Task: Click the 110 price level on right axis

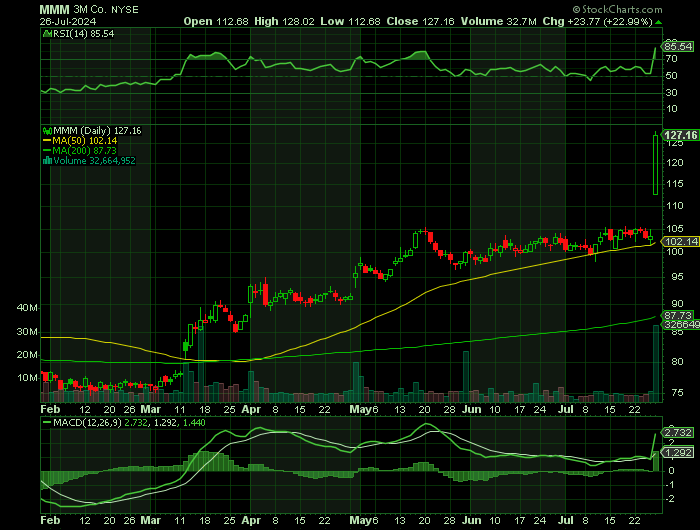Action: [x=675, y=206]
